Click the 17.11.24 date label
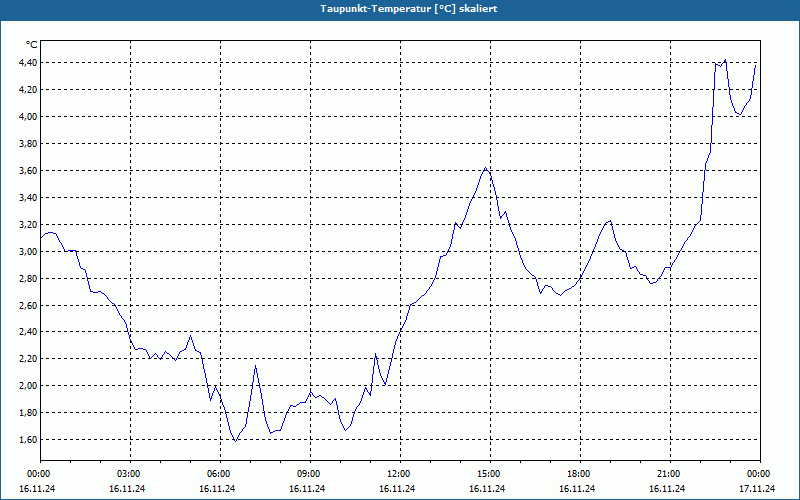The image size is (800, 500). coord(757,489)
